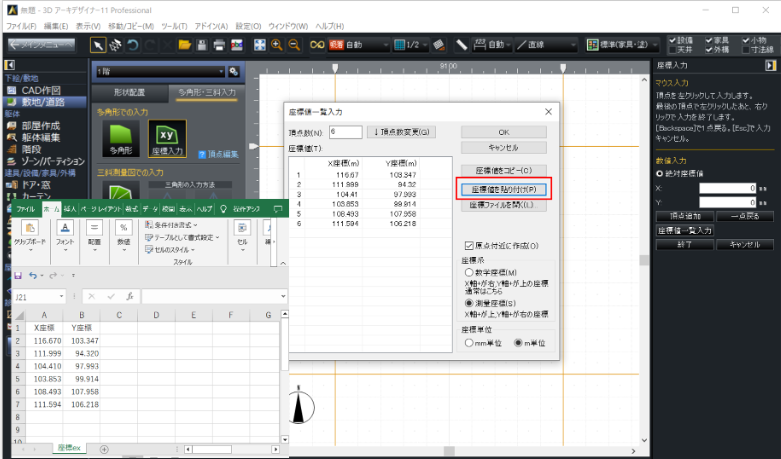The width and height of the screenshot is (781, 459).
Task: Click the Excel font color A icon
Action: click(64, 228)
